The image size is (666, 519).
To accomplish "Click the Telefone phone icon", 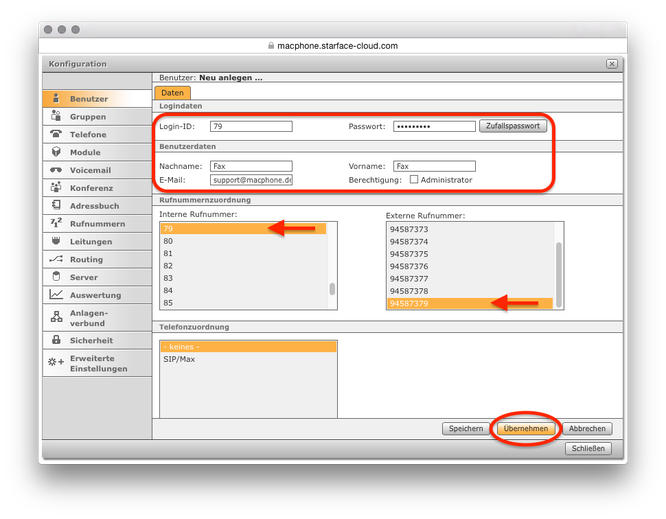I will [56, 134].
